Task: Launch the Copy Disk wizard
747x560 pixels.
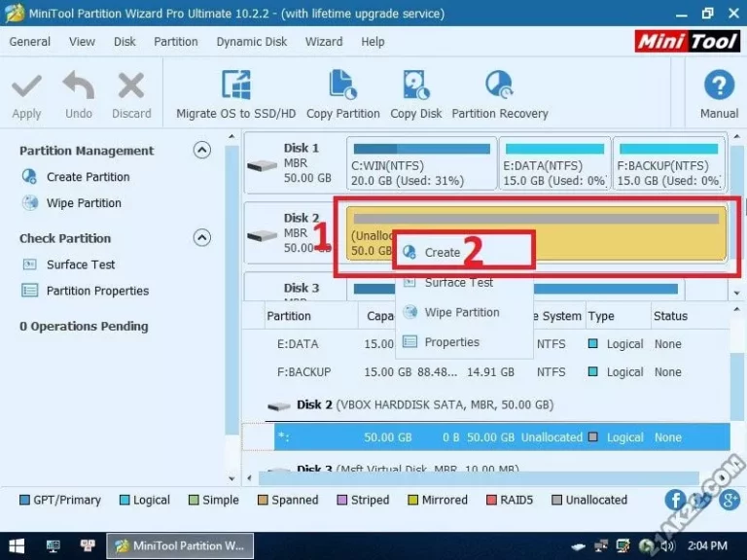Action: [416, 87]
